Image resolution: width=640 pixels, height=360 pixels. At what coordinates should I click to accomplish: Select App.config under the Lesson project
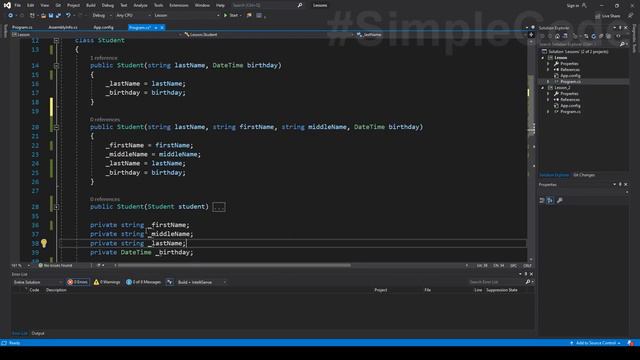570,76
